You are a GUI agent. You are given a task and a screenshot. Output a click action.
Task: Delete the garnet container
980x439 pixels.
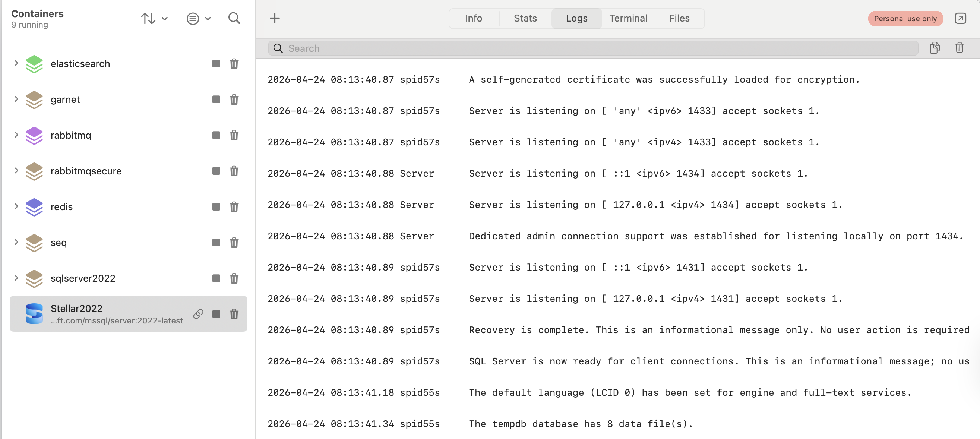pyautogui.click(x=234, y=99)
